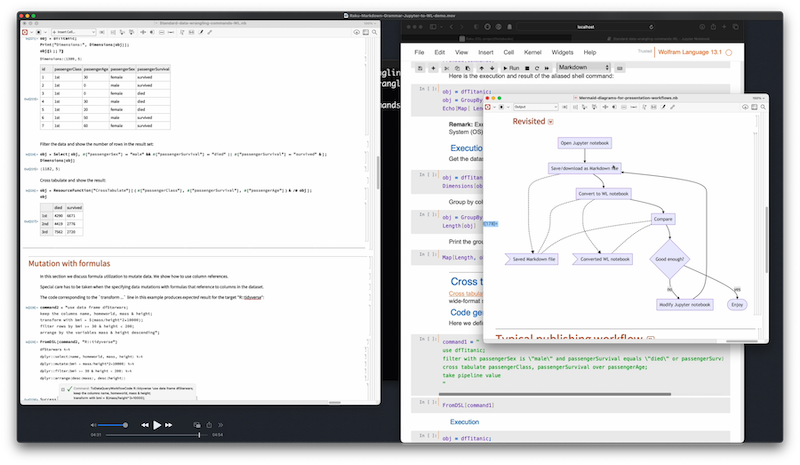Screen dimensions: 800x465
Task: Click the Convert to WL notebook node
Action: pyautogui.click(x=604, y=193)
